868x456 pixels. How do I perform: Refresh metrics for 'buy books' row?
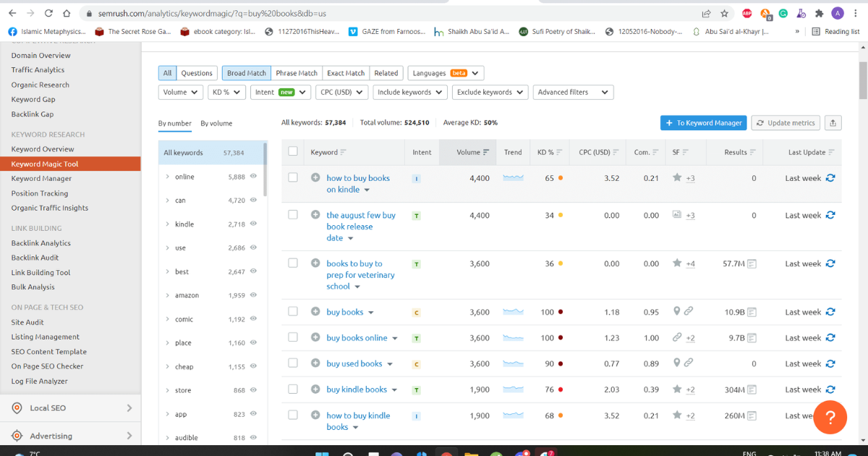pyautogui.click(x=830, y=312)
